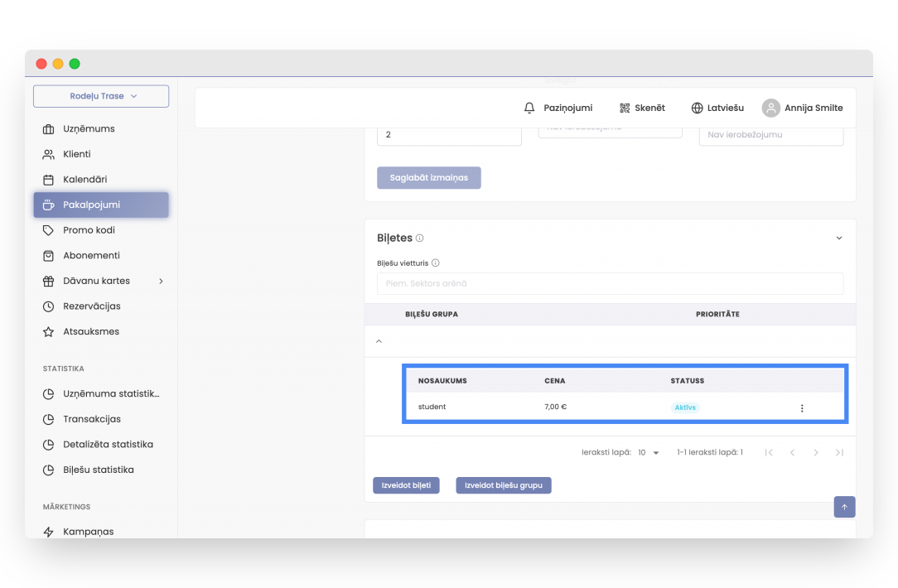Open three-dot menu for student ticket
This screenshot has width=898, height=588.
801,407
